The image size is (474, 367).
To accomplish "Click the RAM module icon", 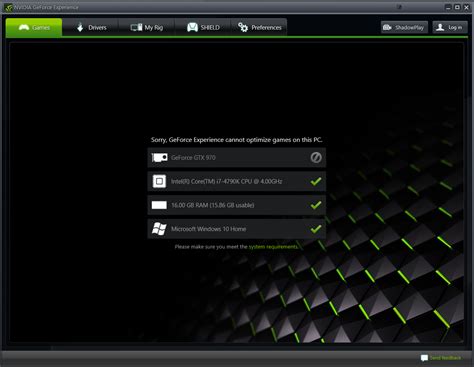I will coord(159,205).
